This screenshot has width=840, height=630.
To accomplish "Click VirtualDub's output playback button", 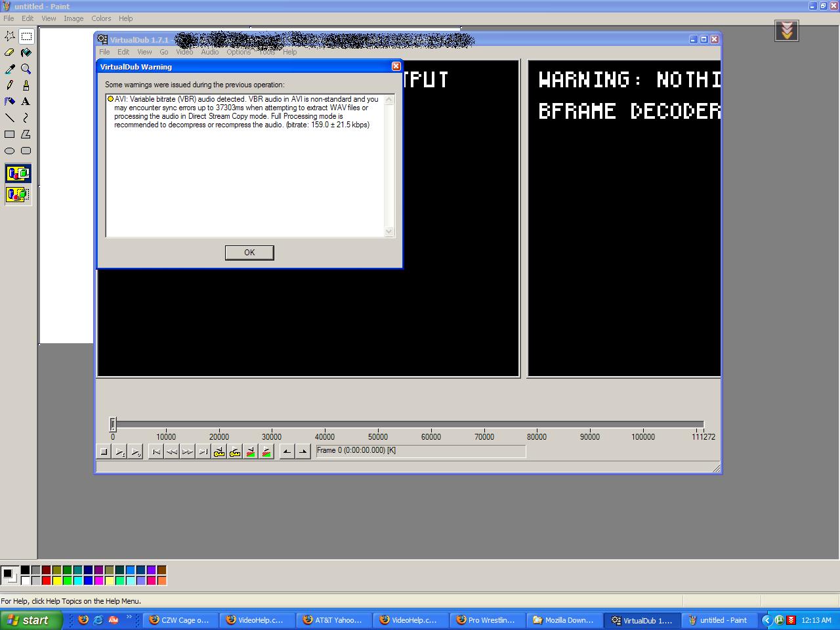I will click(x=135, y=451).
